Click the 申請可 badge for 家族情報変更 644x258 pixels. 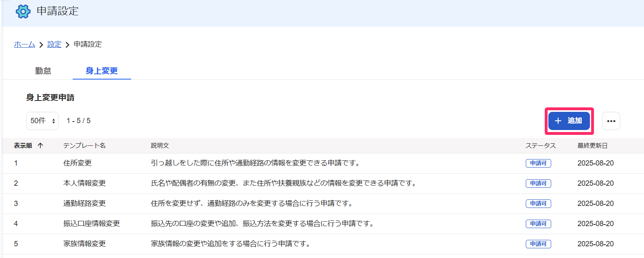click(538, 244)
